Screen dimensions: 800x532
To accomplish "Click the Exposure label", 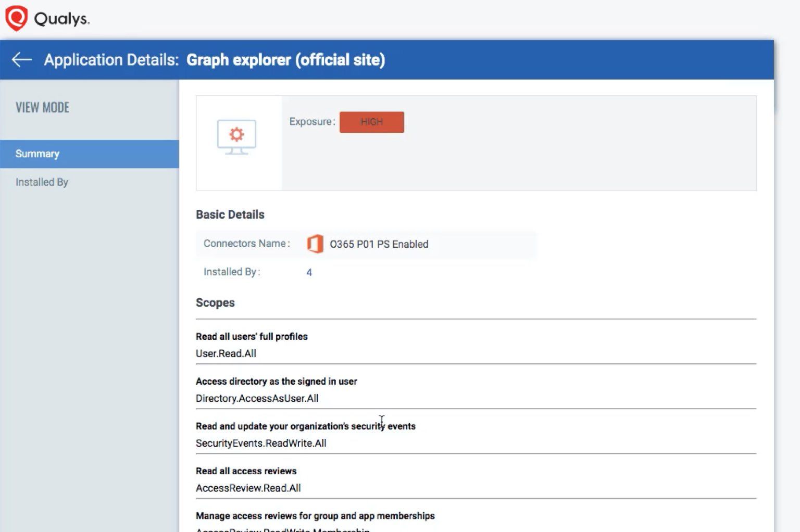I will pos(311,121).
